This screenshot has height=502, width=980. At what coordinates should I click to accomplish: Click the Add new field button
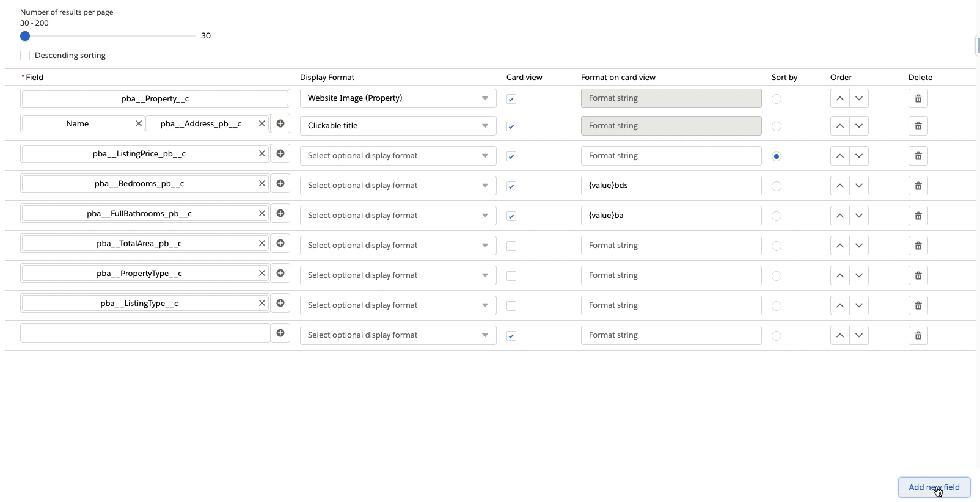(934, 487)
